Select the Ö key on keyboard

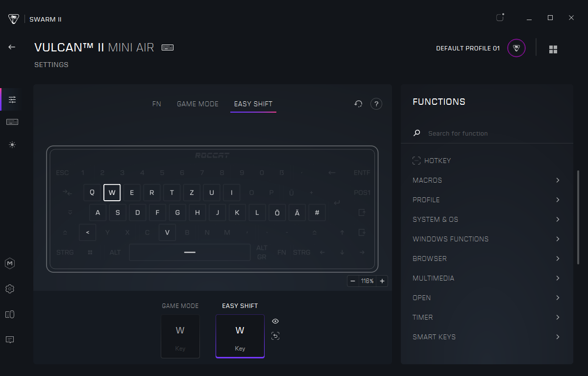tap(277, 212)
